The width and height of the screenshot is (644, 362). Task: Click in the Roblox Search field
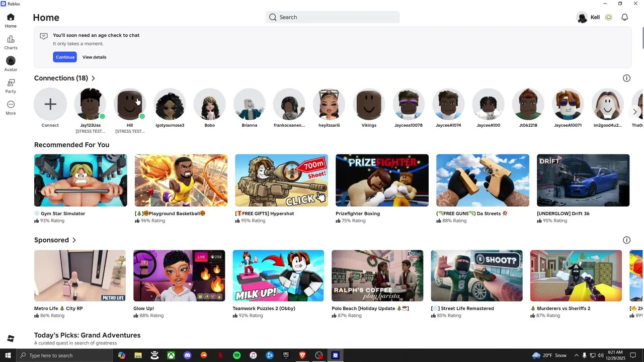click(333, 17)
